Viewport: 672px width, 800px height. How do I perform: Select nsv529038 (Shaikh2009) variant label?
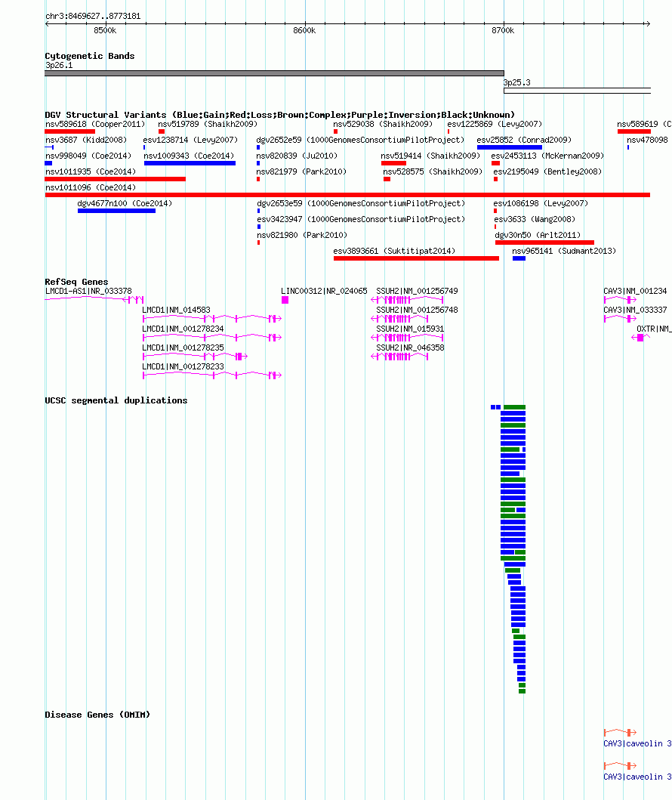[383, 124]
